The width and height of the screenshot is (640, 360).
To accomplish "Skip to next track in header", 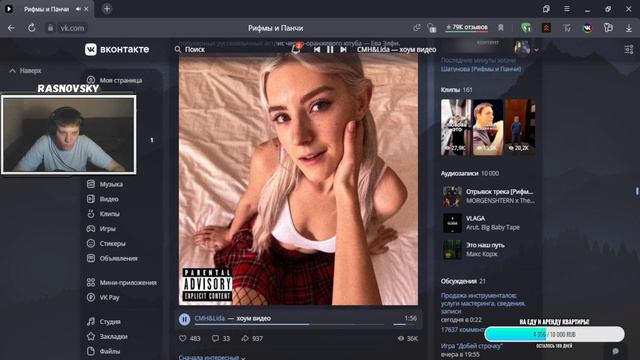I will click(343, 49).
